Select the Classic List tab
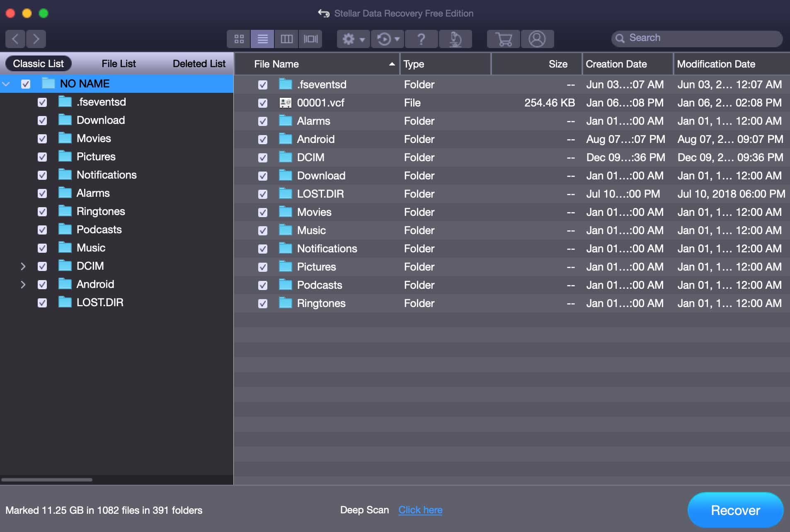The image size is (790, 532). point(39,64)
